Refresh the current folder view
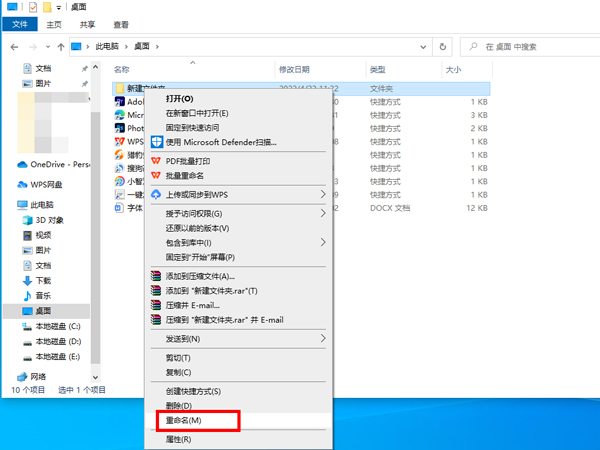 click(x=443, y=47)
